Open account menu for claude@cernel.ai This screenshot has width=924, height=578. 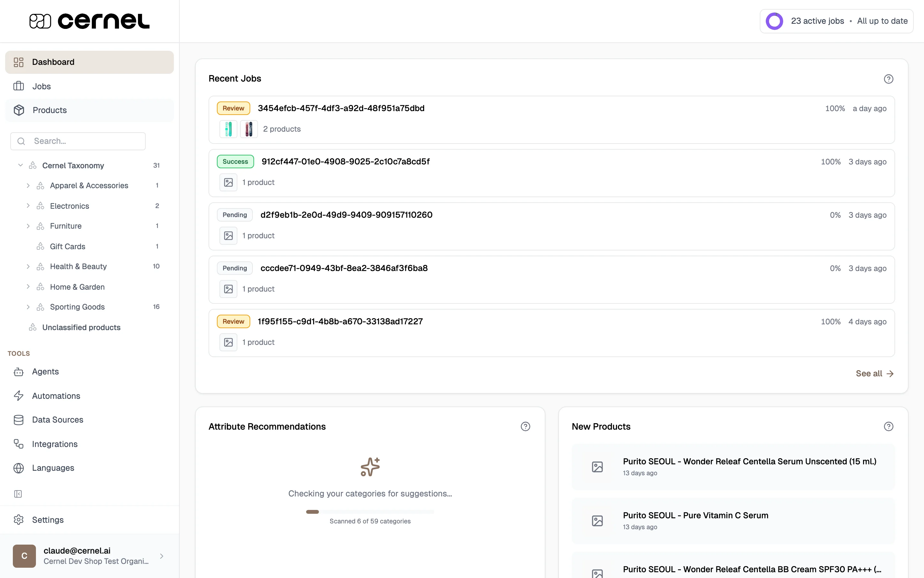89,556
